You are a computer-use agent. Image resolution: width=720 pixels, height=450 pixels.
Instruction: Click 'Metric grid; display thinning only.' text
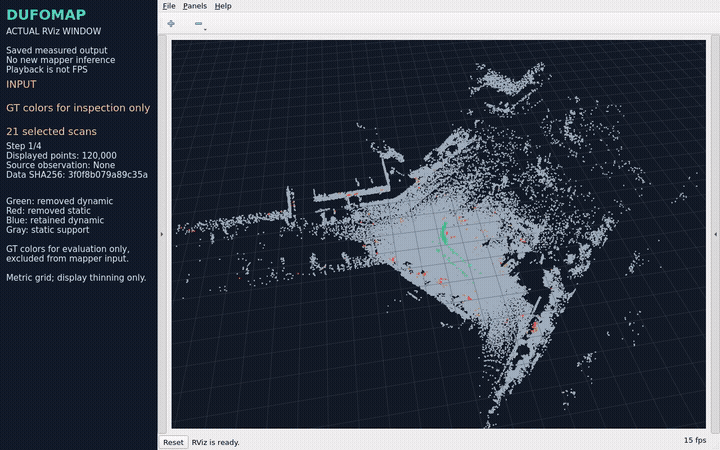[76, 277]
